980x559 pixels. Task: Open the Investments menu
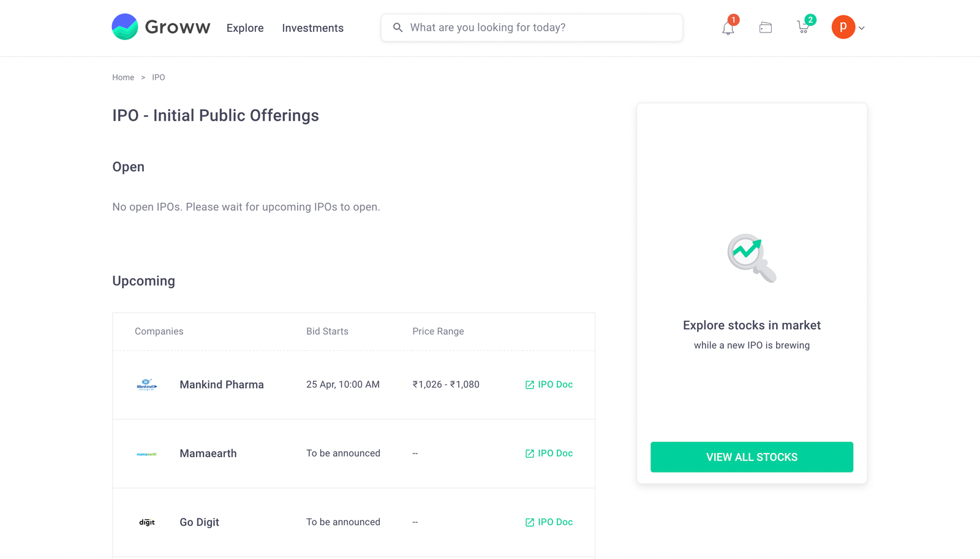pos(312,28)
